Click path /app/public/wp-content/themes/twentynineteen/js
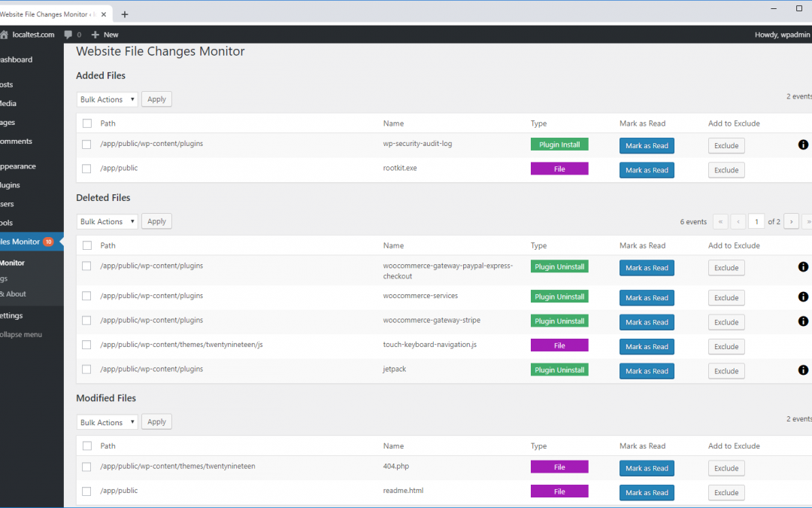 (181, 345)
